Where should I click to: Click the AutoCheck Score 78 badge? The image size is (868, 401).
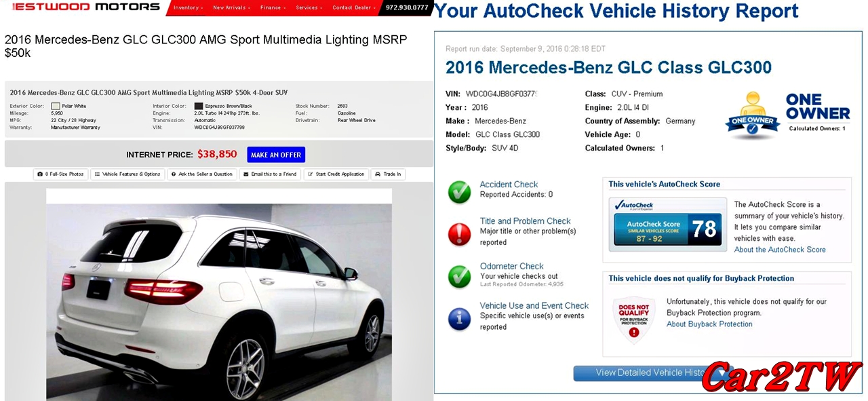pyautogui.click(x=667, y=224)
